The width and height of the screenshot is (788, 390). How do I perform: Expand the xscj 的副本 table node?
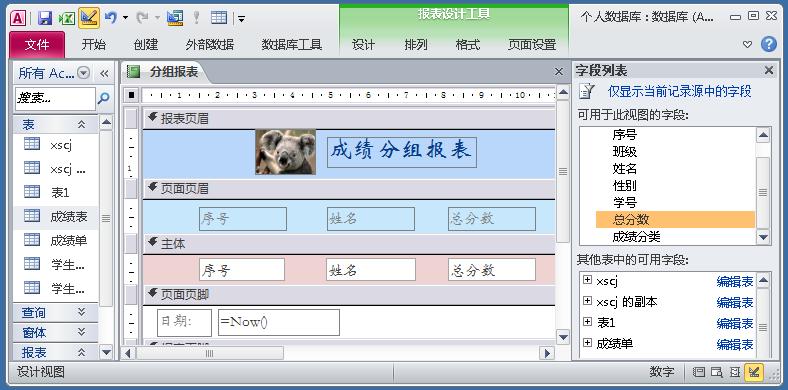point(587,301)
